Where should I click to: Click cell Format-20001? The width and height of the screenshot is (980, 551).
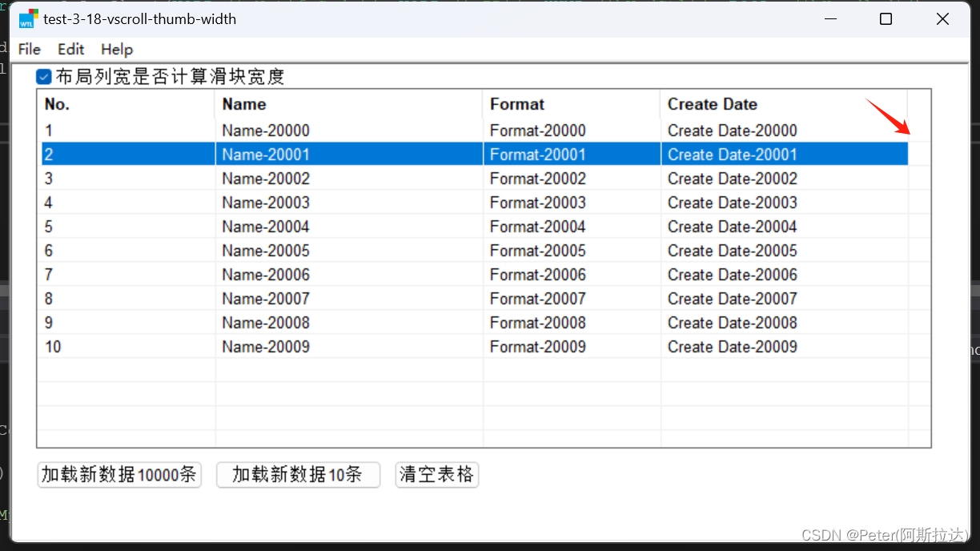point(572,155)
